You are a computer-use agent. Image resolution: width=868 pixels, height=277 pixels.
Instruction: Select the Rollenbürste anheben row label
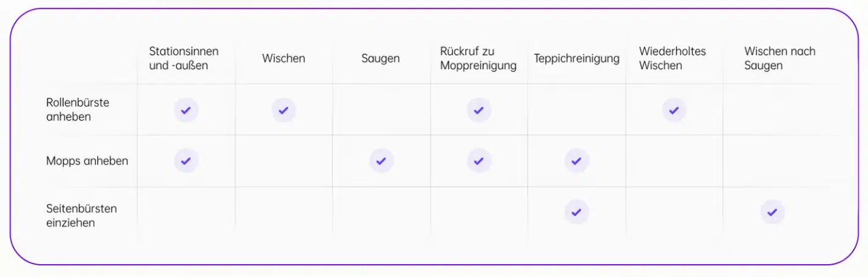[x=78, y=109]
